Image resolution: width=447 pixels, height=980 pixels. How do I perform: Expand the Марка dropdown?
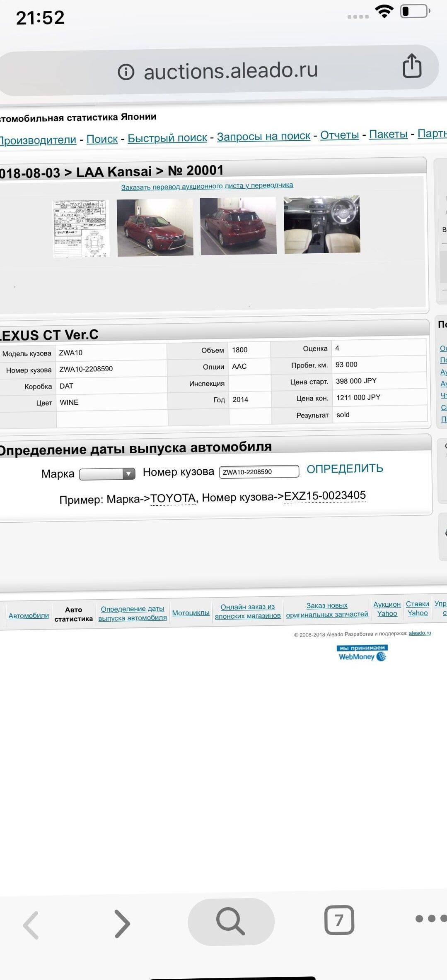tap(107, 473)
